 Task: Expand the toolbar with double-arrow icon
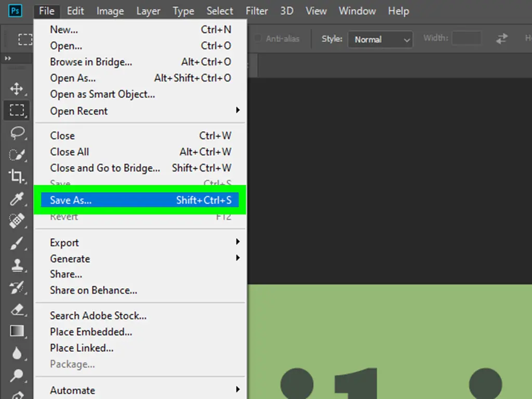[x=7, y=58]
